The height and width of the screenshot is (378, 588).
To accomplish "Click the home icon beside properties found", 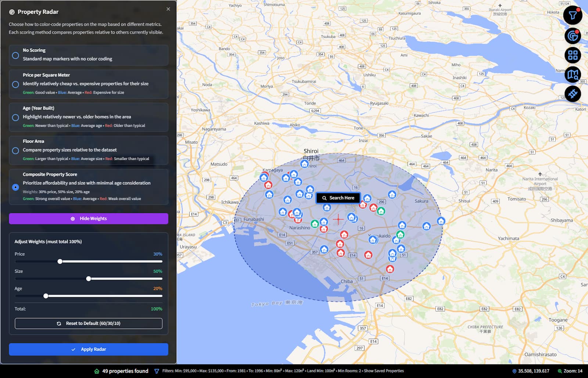I will tap(97, 371).
